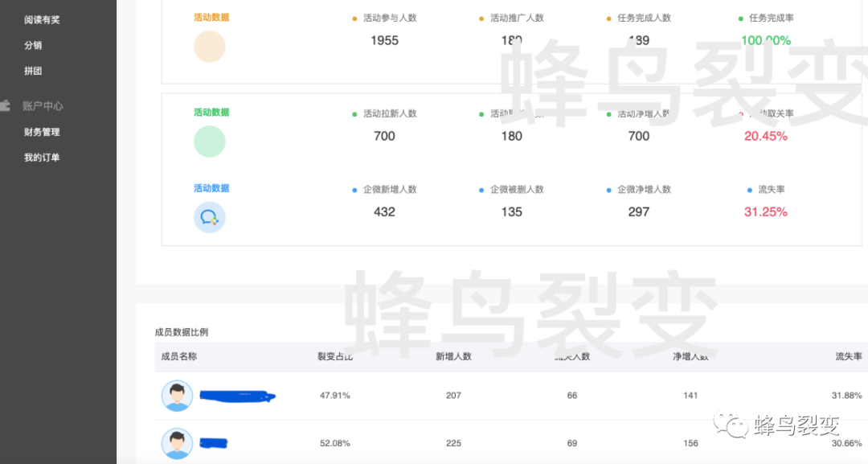Click the green activity data circle icon

point(209,142)
